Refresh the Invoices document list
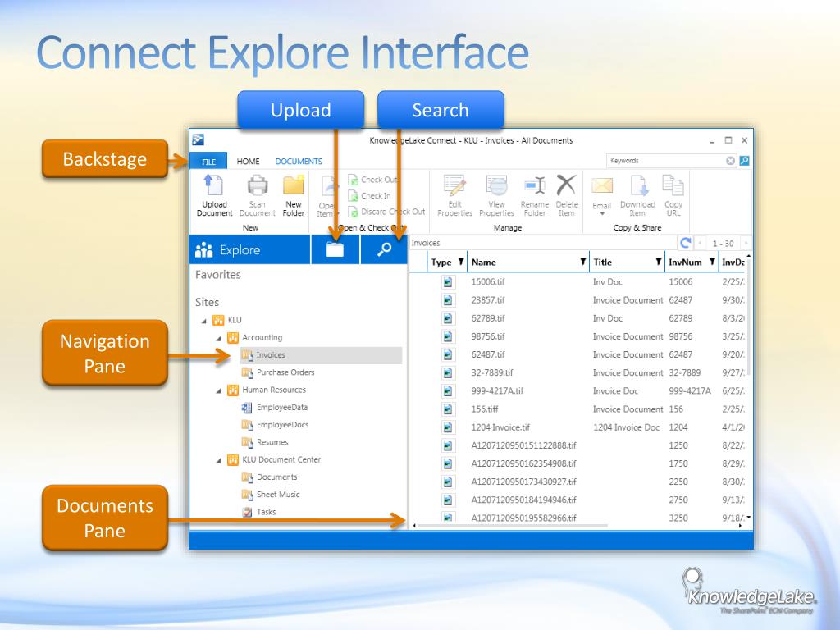This screenshot has height=630, width=840. tap(685, 243)
